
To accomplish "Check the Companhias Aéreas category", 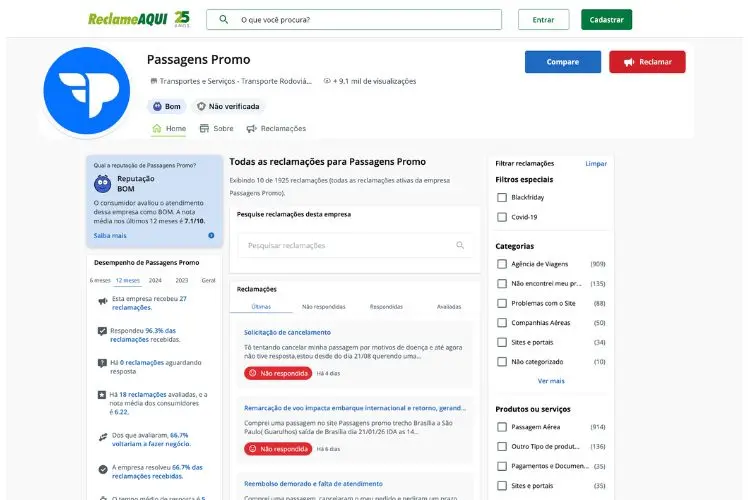I will pos(502,323).
